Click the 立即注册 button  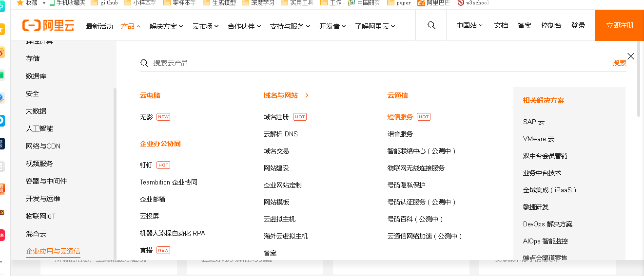pos(619,25)
